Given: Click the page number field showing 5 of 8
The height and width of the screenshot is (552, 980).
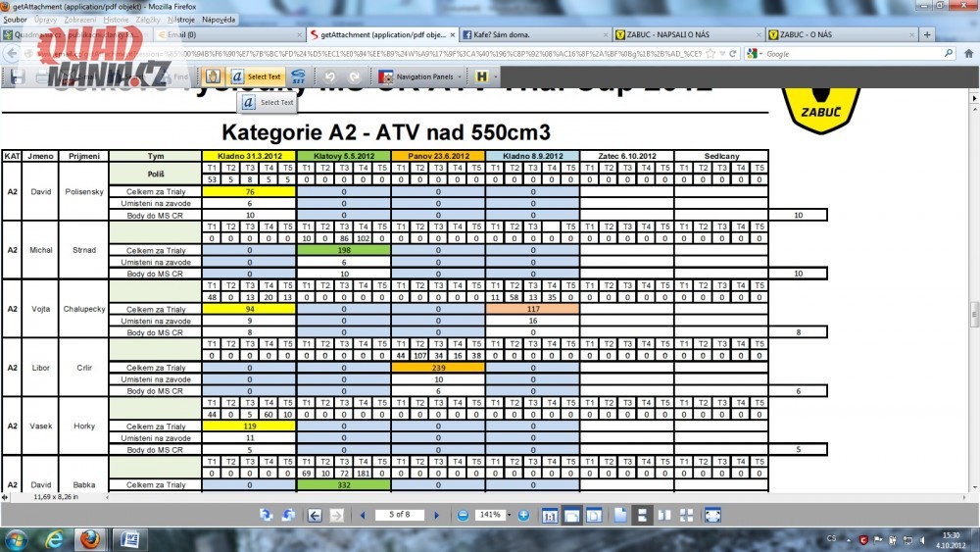Looking at the screenshot, I should (x=400, y=515).
